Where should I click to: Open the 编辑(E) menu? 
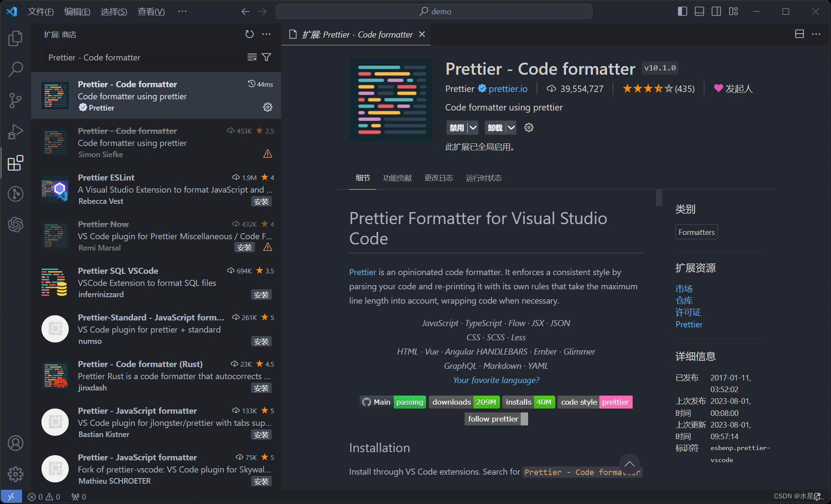(77, 12)
